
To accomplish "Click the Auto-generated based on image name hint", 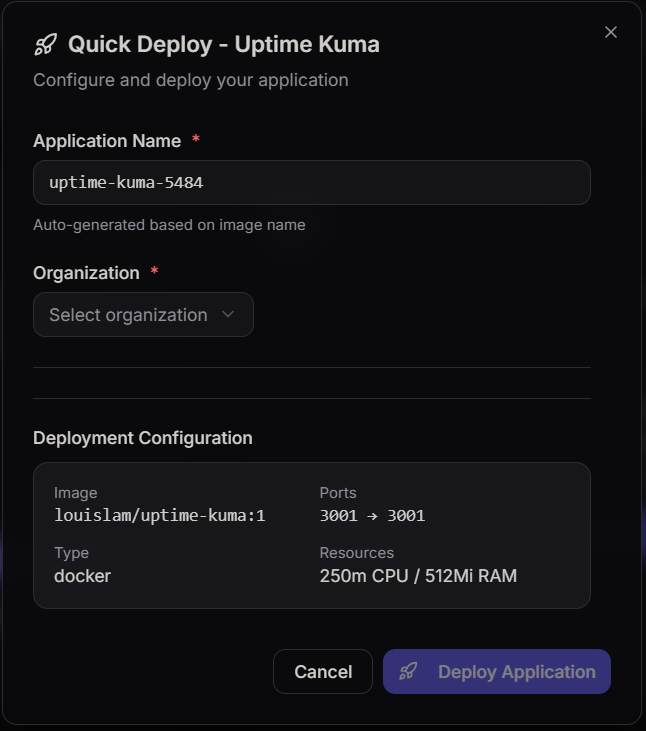I will click(169, 225).
